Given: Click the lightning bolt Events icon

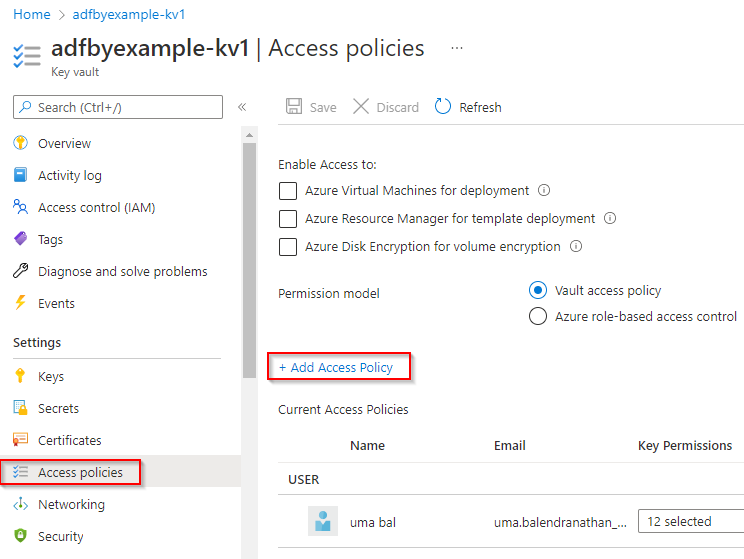Looking at the screenshot, I should (20, 302).
